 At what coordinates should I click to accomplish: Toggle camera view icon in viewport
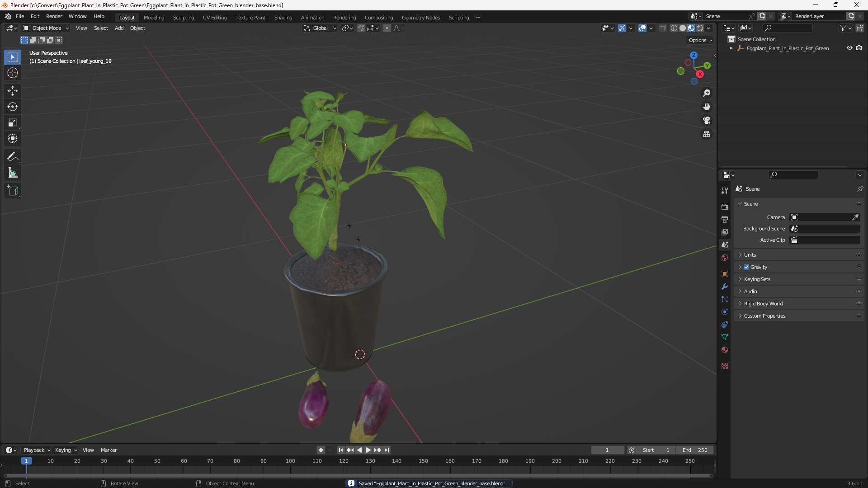tap(707, 121)
